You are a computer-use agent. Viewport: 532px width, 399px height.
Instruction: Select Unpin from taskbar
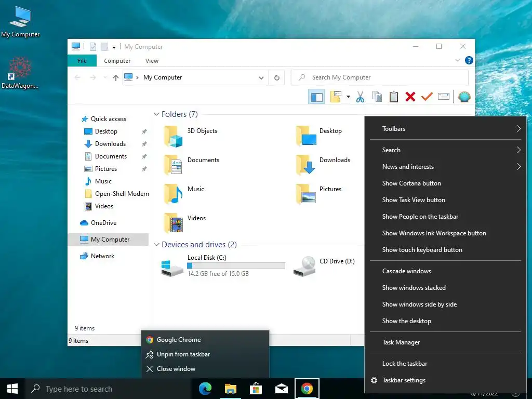tap(205, 354)
